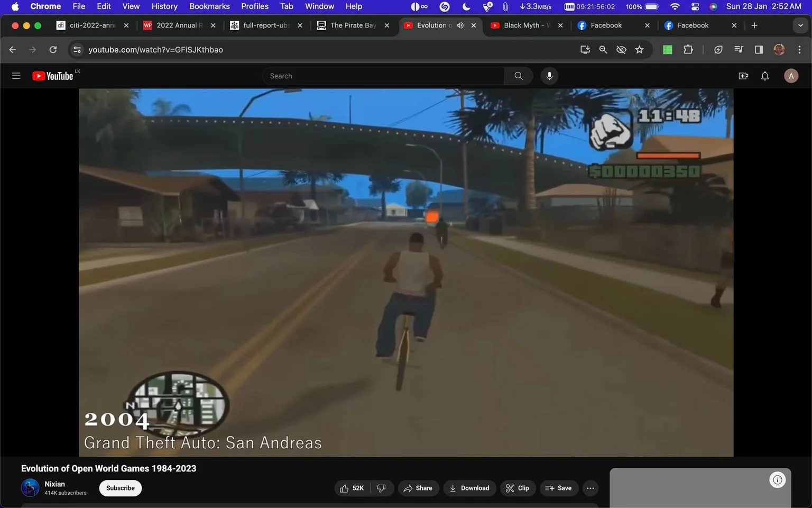Toggle Chrome side panel
The image size is (812, 508).
(759, 50)
